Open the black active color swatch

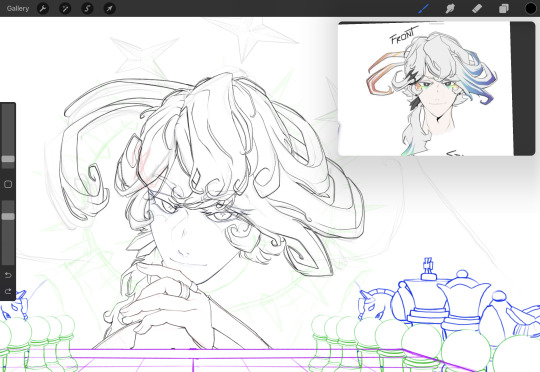pos(531,8)
